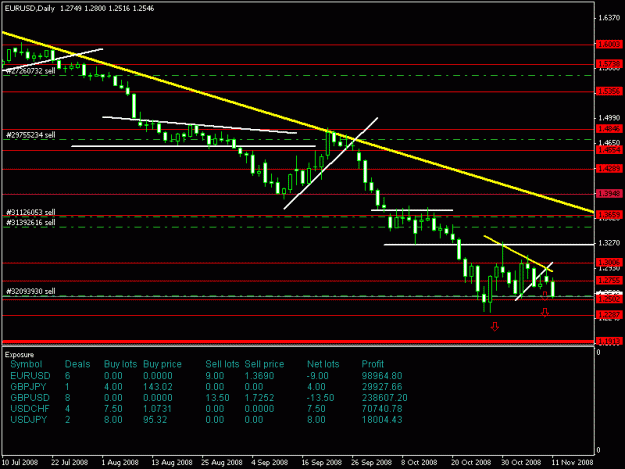Click the red down arrow marker below the late-October low
The width and height of the screenshot is (625, 469).
[x=495, y=327]
